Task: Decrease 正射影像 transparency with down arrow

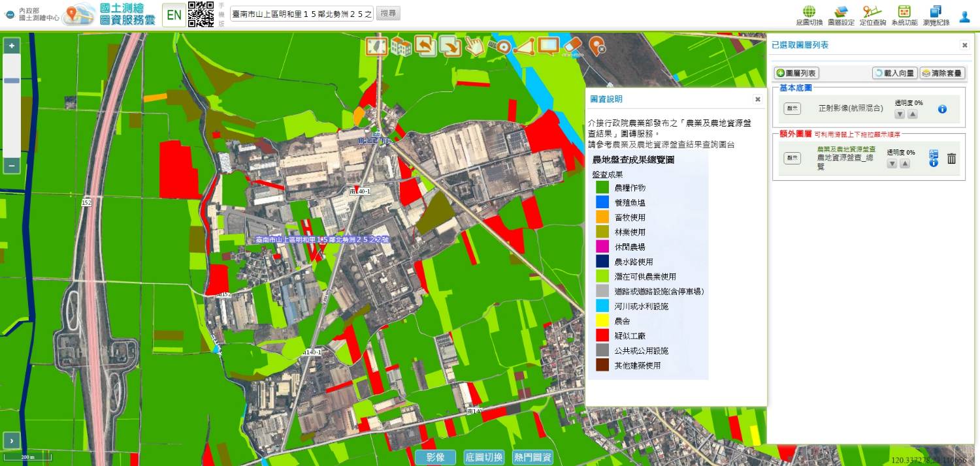Action: point(900,114)
